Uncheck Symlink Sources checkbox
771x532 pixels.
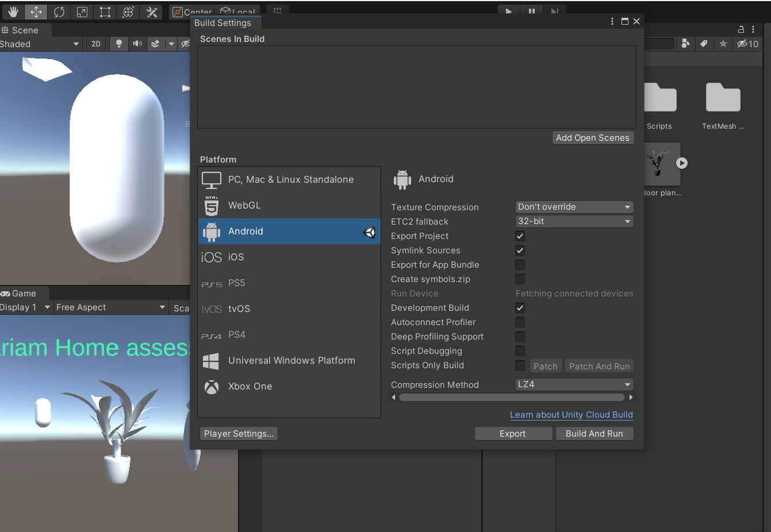[x=520, y=250]
